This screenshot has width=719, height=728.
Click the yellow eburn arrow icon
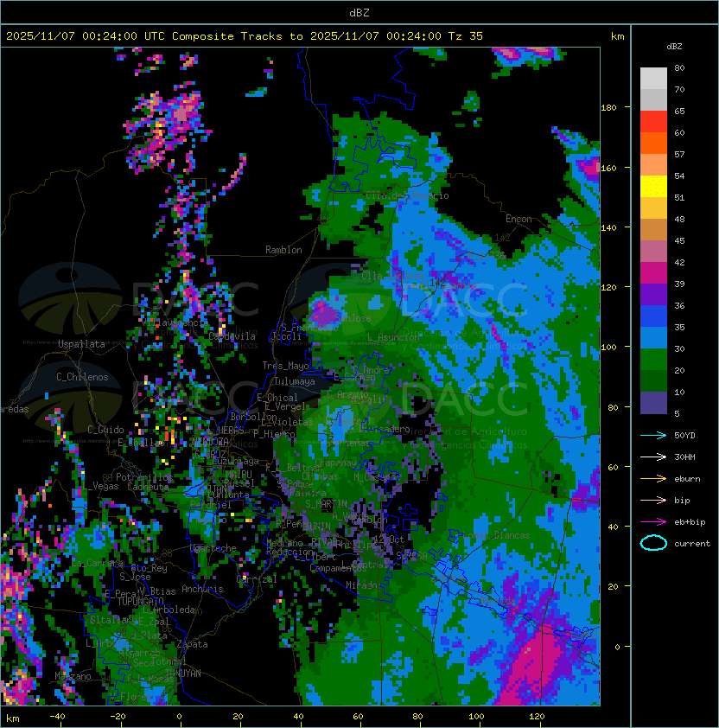coord(653,479)
